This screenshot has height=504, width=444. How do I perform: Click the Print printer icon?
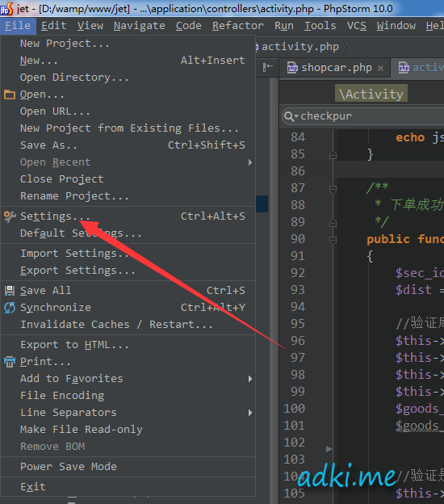pos(10,362)
